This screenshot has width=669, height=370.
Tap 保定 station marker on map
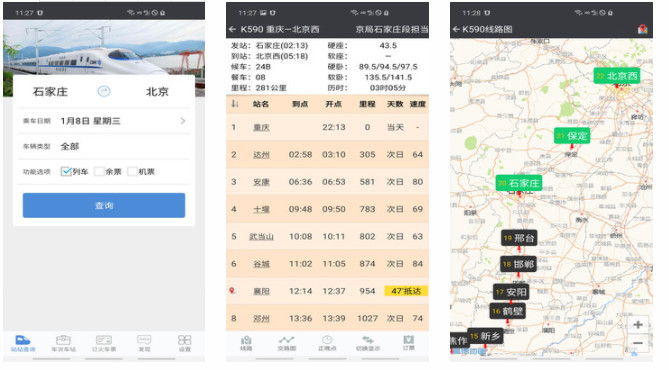[572, 136]
